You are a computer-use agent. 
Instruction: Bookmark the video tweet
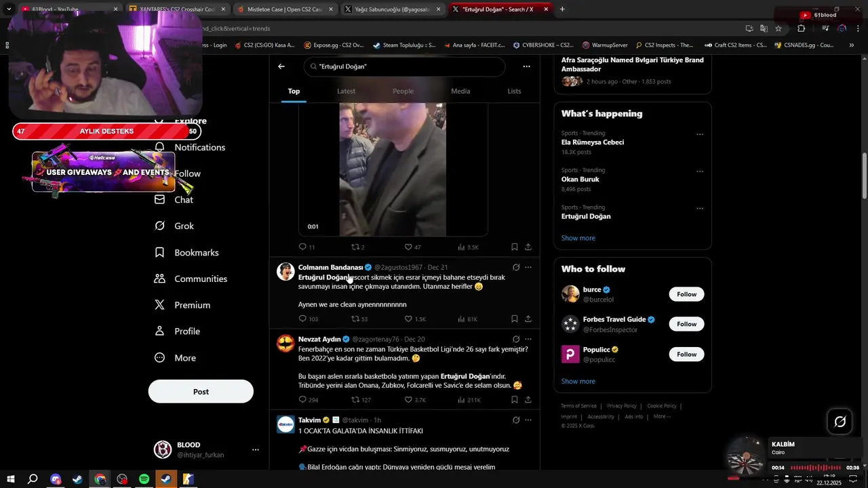tap(515, 247)
